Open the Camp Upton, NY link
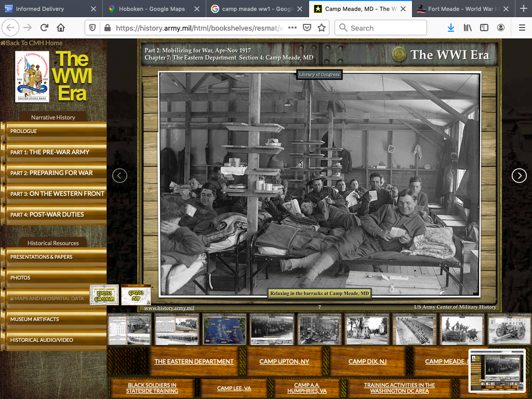 (x=284, y=362)
